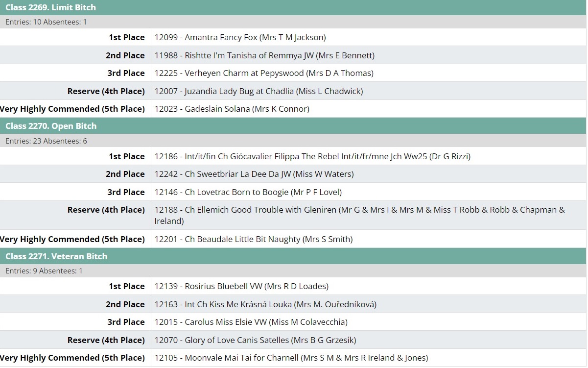
Task: Select Ch Sweetbriar La Dee Da row
Action: (254, 174)
